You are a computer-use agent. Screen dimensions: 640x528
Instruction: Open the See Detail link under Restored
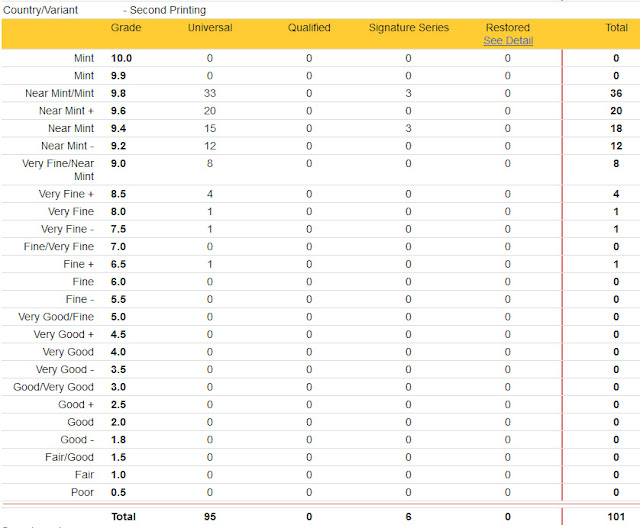[x=508, y=41]
